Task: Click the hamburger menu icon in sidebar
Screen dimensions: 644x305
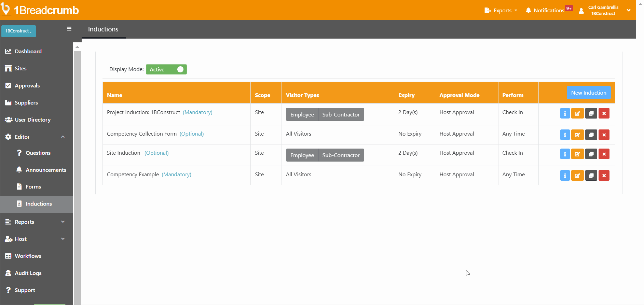Action: [x=69, y=29]
